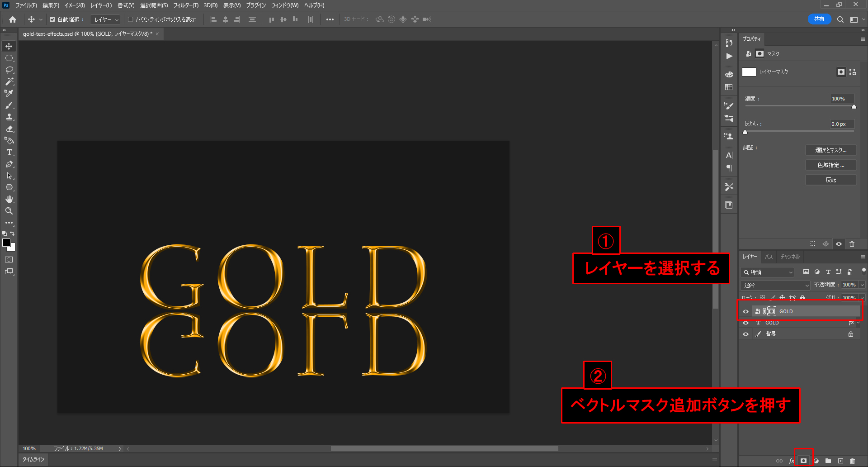Click the add layer mask button

pos(803,461)
